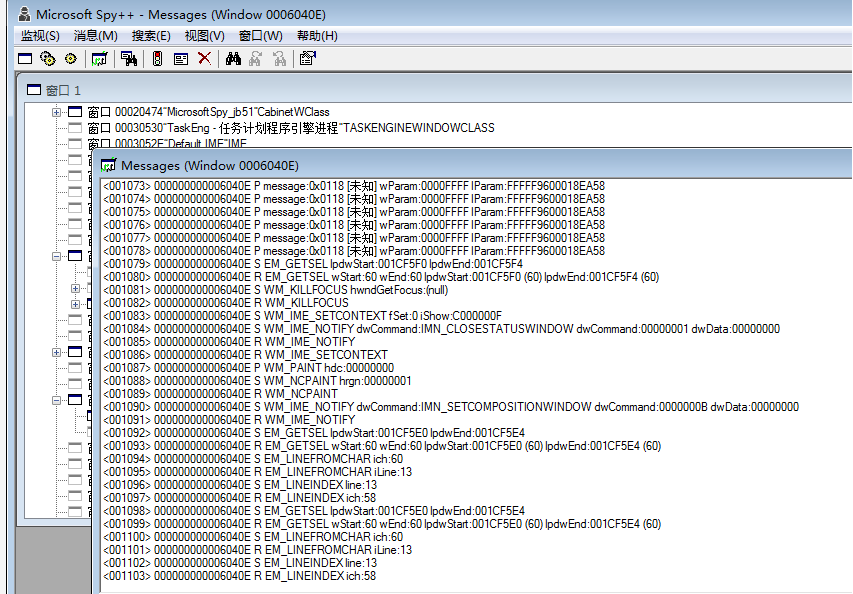Select the Find Window finder tool
The width and height of the screenshot is (853, 594).
click(x=129, y=58)
